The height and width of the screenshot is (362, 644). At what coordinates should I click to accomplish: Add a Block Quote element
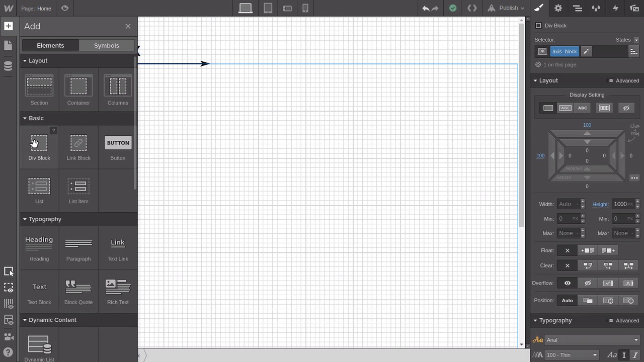point(78,292)
